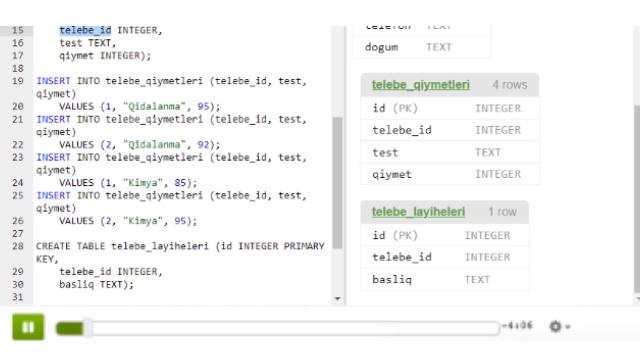This screenshot has height=360, width=640.
Task: Select highlighted telebe_id on line 15
Action: click(85, 30)
